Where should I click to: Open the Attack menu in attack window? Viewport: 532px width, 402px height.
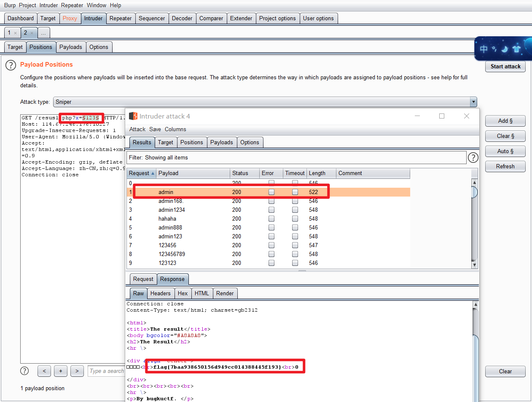coord(137,130)
